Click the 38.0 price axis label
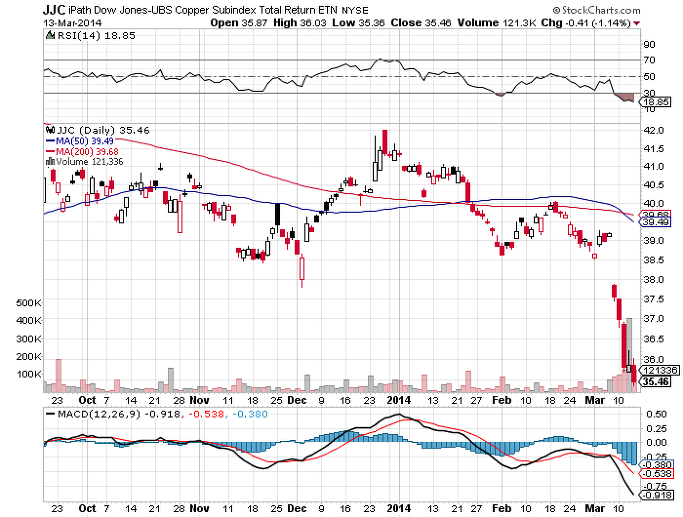683x517 pixels. (x=653, y=279)
